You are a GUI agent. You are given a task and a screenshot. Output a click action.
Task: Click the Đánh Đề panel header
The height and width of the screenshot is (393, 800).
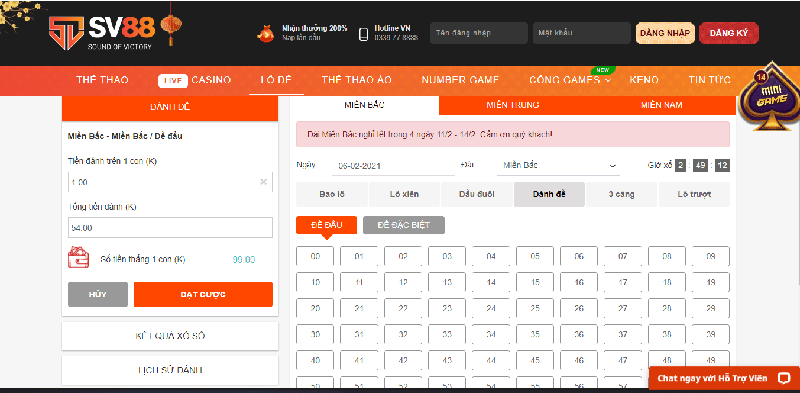coord(170,108)
